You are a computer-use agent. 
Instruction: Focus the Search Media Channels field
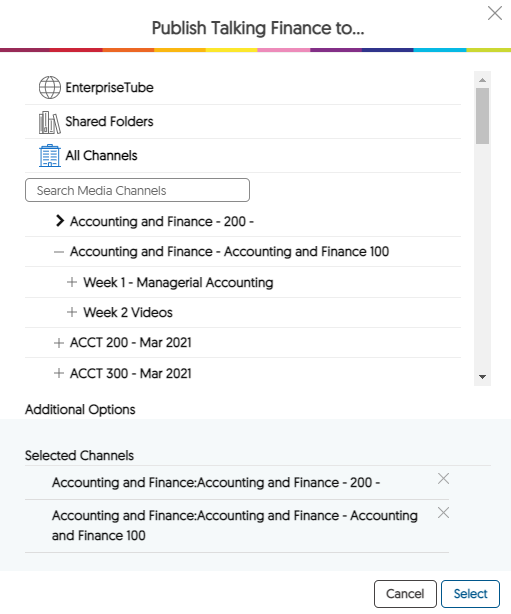pyautogui.click(x=137, y=190)
